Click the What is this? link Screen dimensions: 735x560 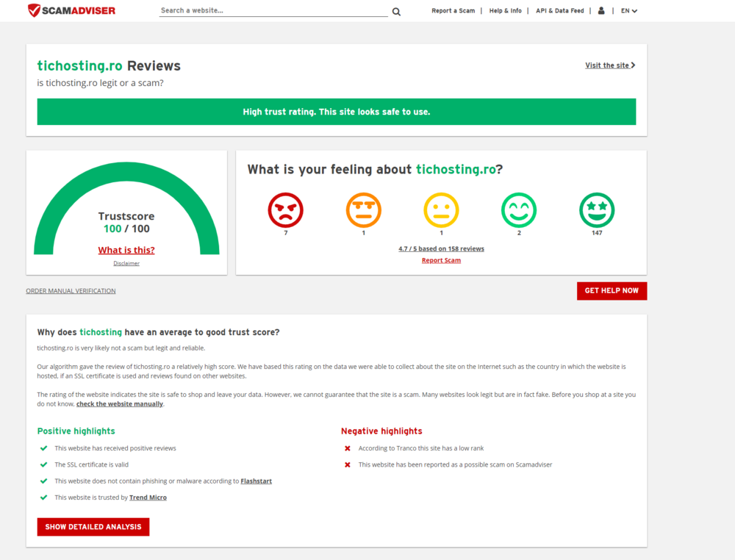pos(126,251)
